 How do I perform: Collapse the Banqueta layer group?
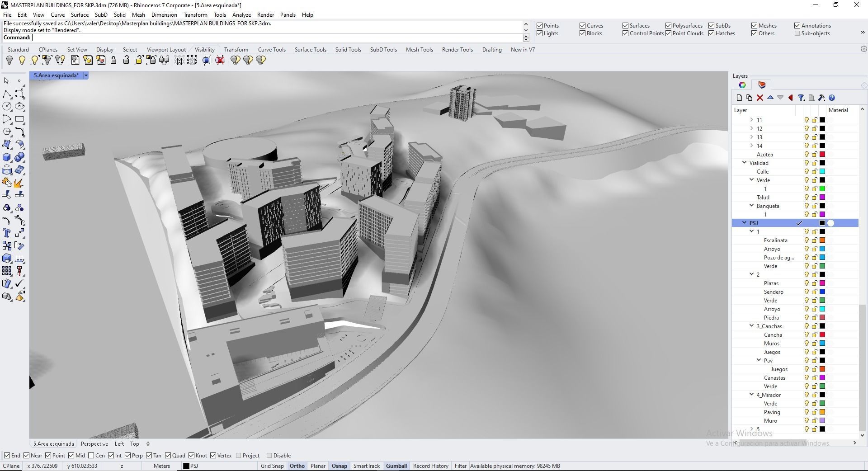(x=751, y=206)
